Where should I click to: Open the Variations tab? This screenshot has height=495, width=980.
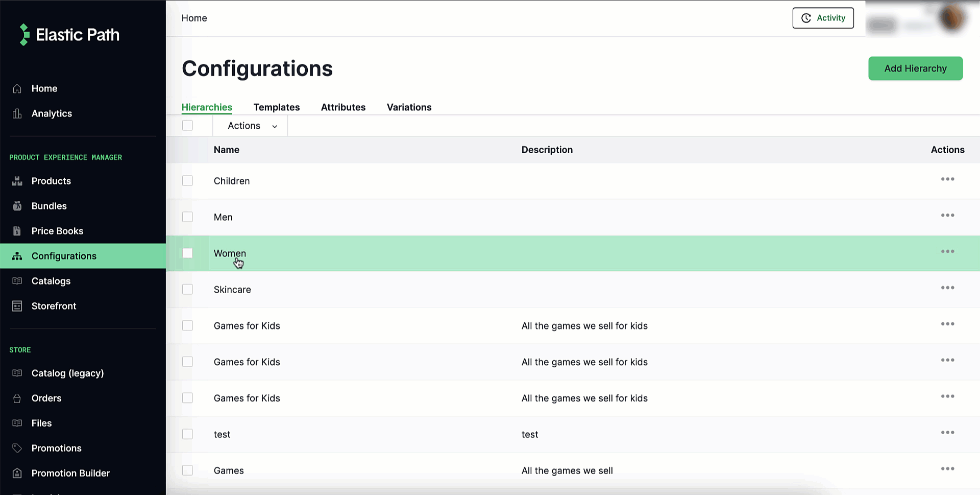pos(409,107)
